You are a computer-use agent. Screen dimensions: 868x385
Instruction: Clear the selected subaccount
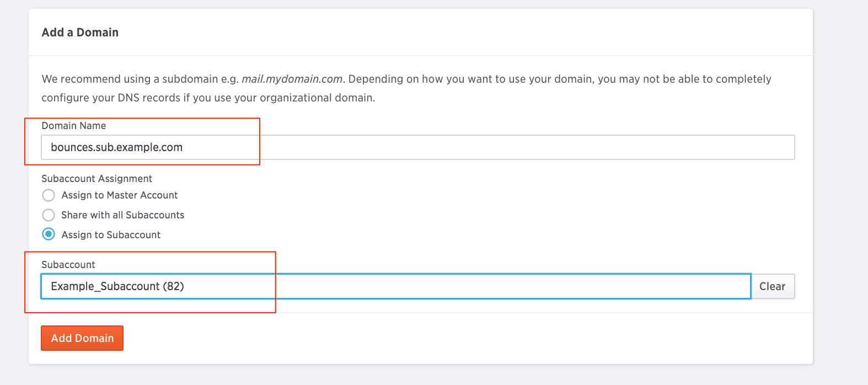tap(773, 286)
